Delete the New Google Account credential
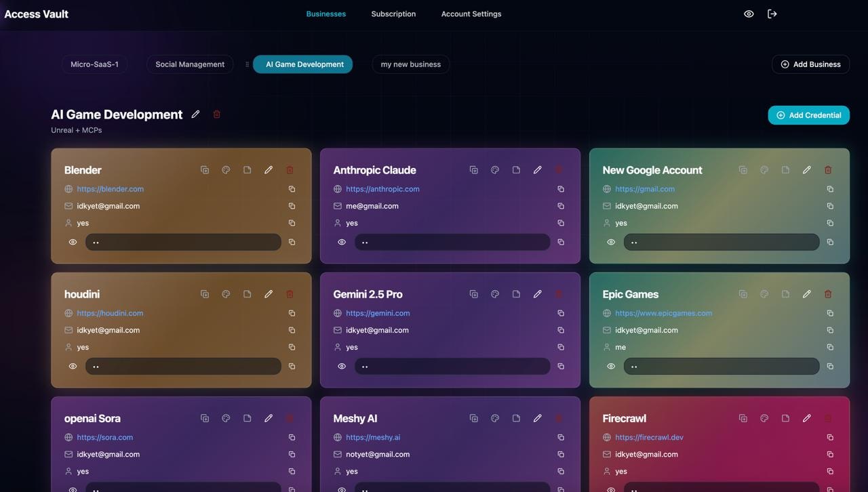The image size is (868, 492). coord(828,170)
